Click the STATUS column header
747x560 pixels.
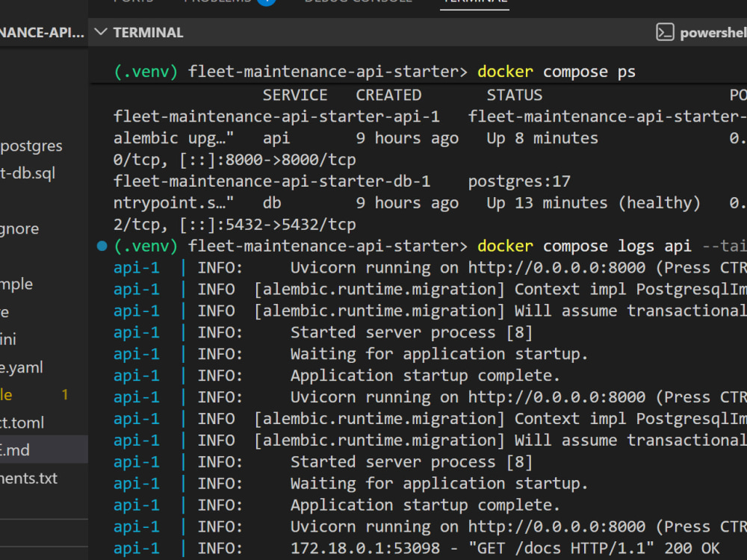point(515,96)
